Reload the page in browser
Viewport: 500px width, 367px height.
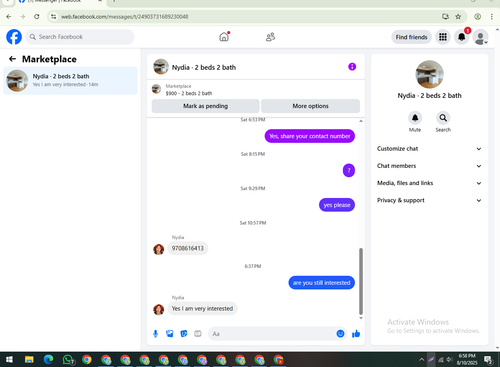[x=37, y=16]
